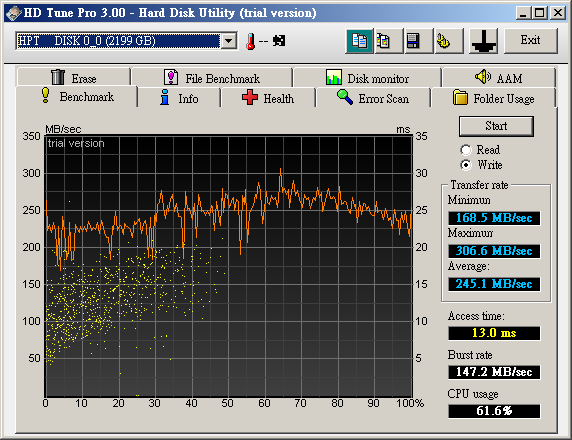Click the copy screenshot to clipboard icon
The image size is (572, 440).
[389, 41]
